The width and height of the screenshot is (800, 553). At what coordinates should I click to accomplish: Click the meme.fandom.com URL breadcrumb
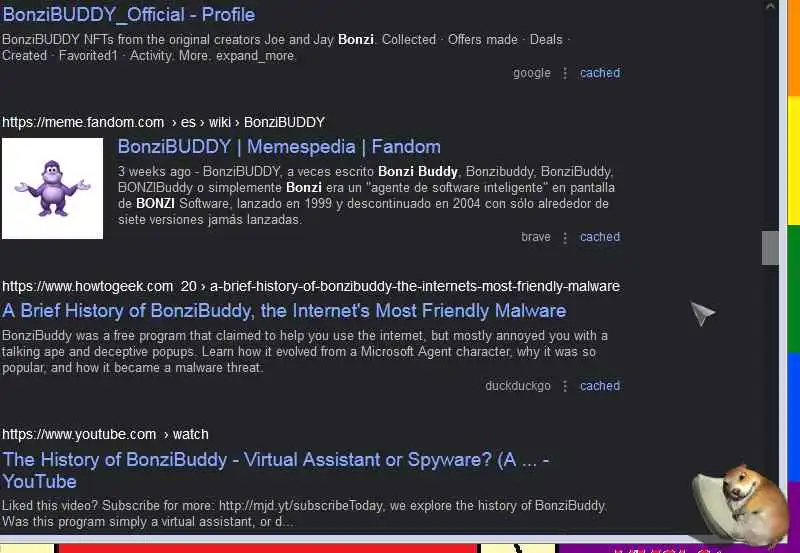click(x=163, y=122)
